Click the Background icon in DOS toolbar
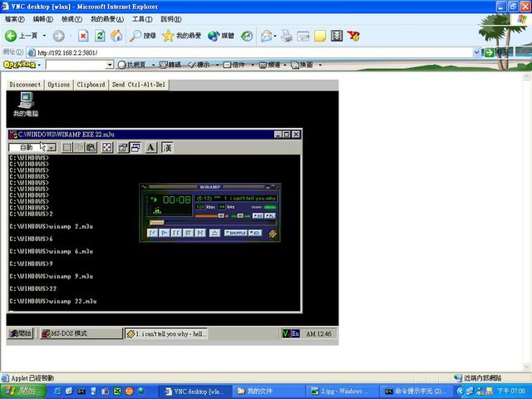 (135, 147)
